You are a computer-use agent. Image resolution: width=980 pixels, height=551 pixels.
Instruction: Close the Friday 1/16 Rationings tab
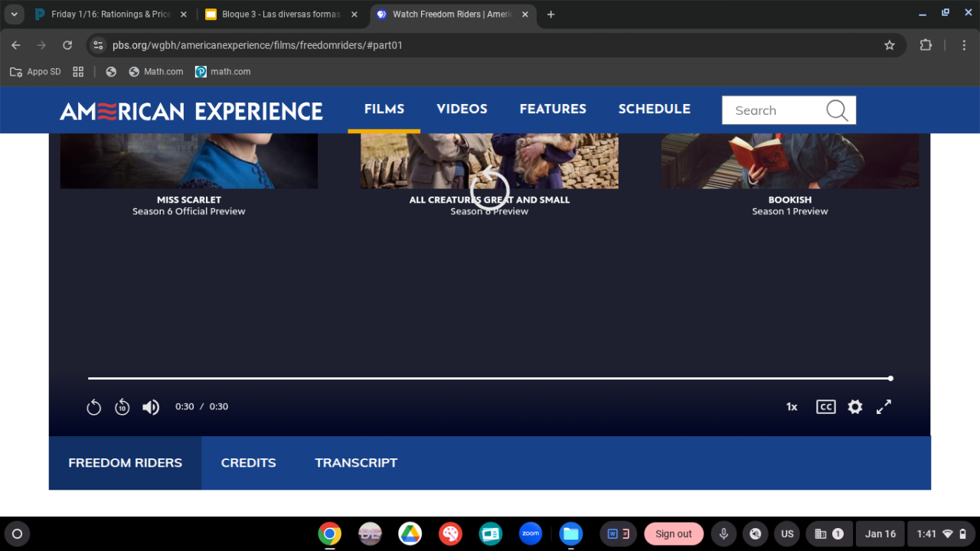coord(184,15)
